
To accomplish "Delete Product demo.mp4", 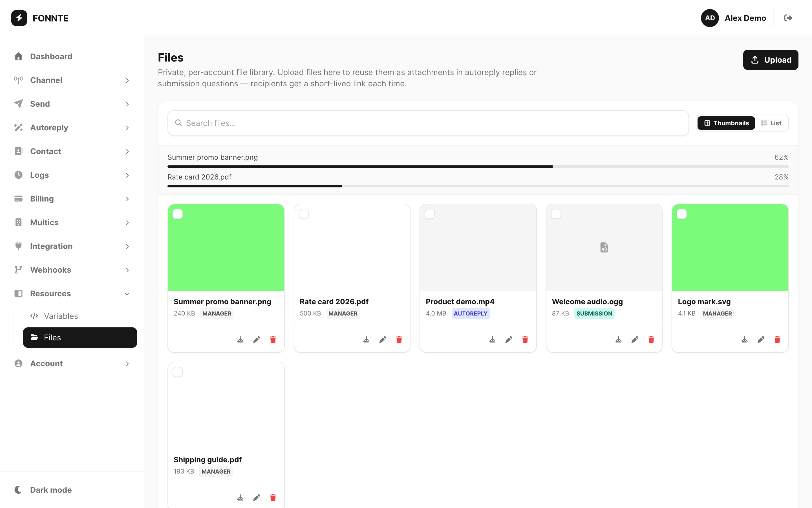I will [x=525, y=339].
